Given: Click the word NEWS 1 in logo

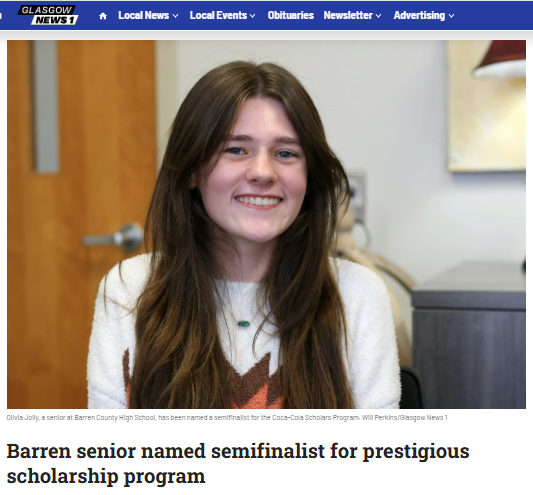Looking at the screenshot, I should pos(55,20).
